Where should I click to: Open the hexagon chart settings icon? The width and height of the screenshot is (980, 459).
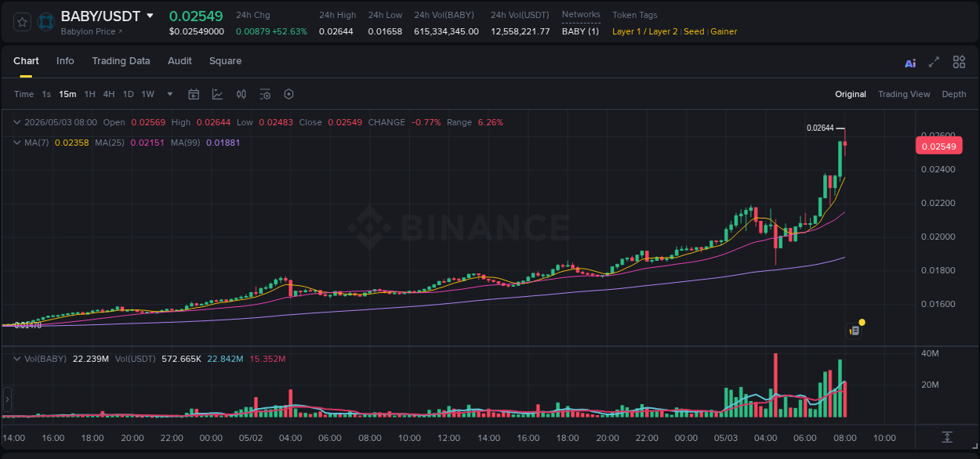[x=289, y=94]
